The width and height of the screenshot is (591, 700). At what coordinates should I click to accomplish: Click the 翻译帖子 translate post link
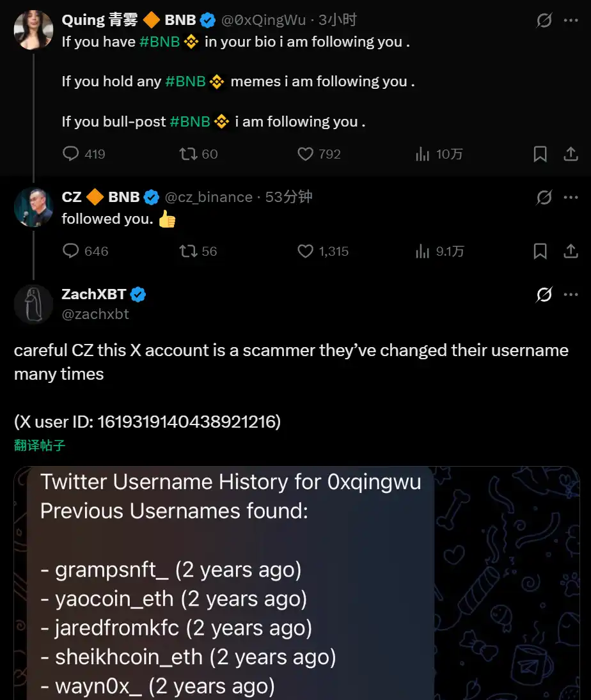point(40,446)
